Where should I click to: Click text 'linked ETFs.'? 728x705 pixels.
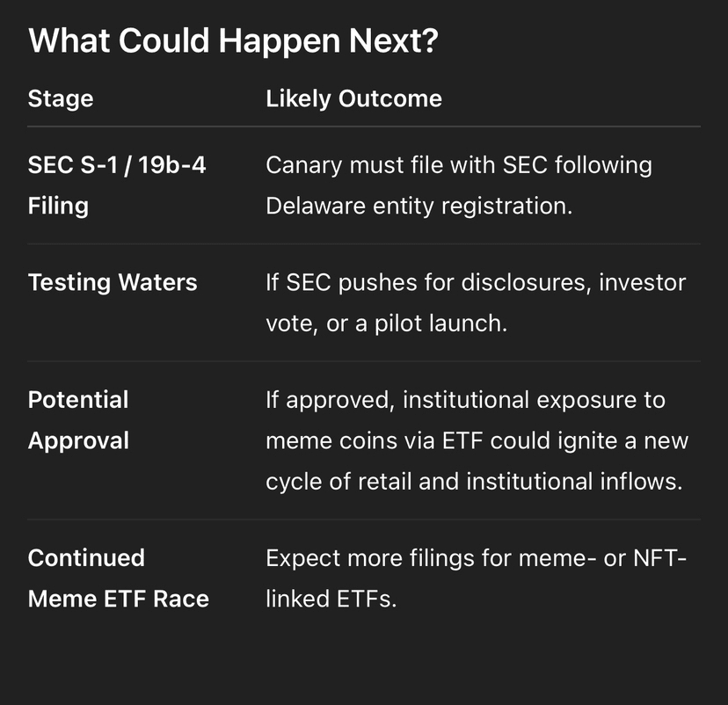pyautogui.click(x=331, y=599)
